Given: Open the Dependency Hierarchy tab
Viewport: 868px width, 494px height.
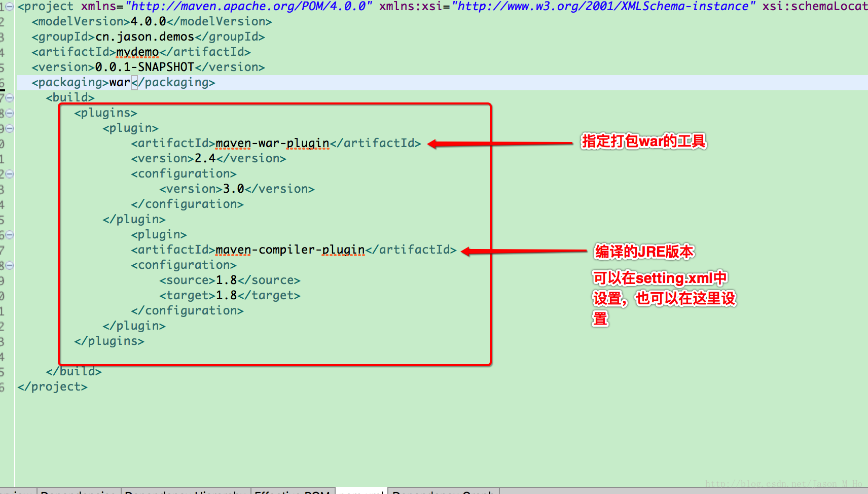Looking at the screenshot, I should pos(186,491).
